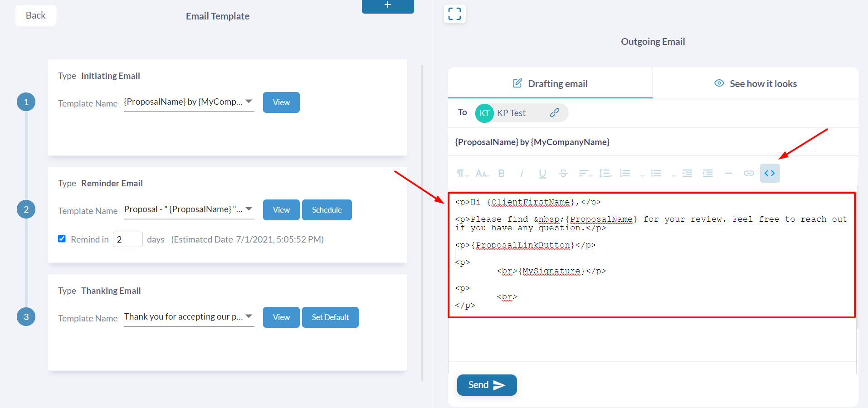Apply strikethrough formatting
Screen dimensions: 868x408
[563, 173]
